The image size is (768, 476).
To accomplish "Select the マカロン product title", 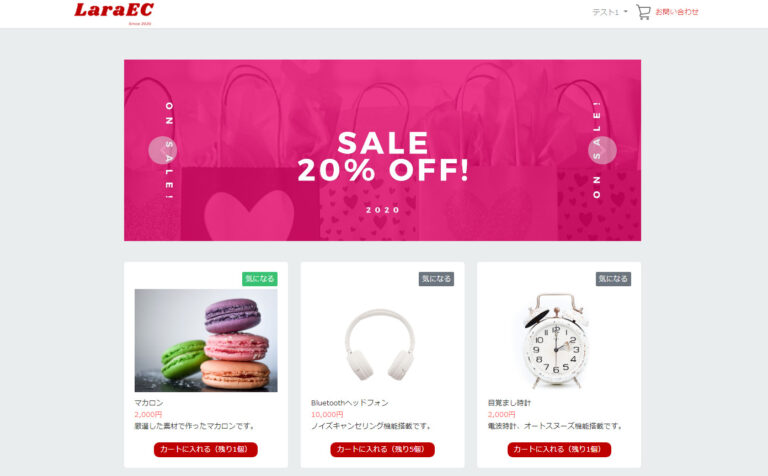I will coord(148,403).
